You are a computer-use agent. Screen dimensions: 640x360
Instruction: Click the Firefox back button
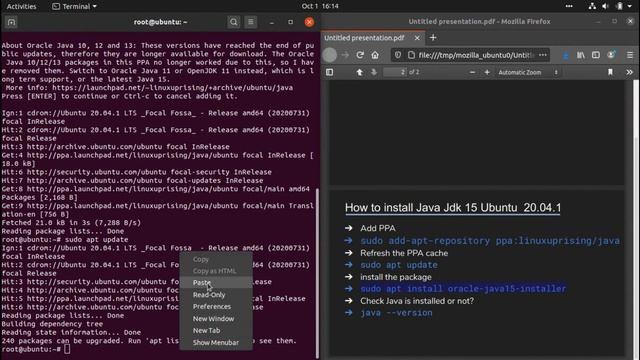coord(330,55)
